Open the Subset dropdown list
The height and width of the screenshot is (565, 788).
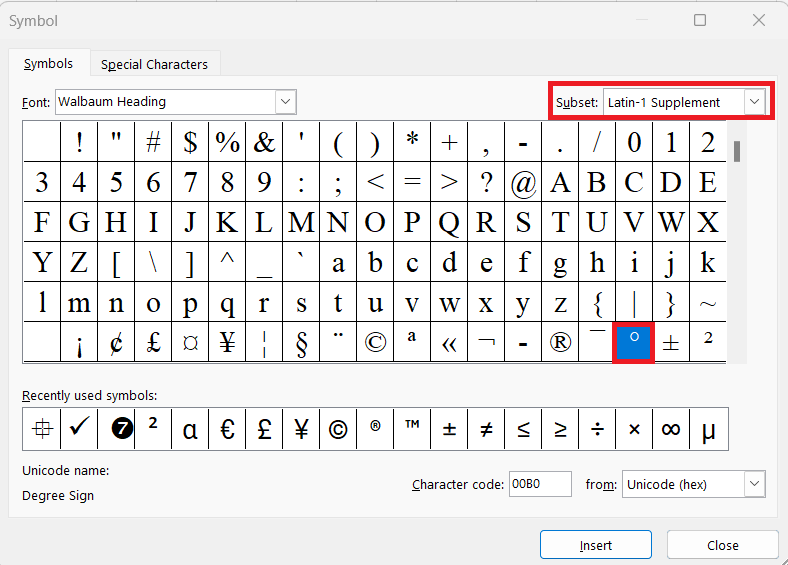pos(754,102)
